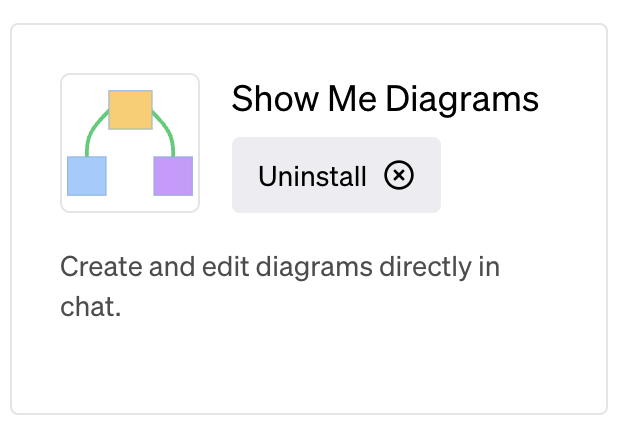Select the Show Me Diagrams title
Screen dimensions: 628x432
(x=385, y=99)
